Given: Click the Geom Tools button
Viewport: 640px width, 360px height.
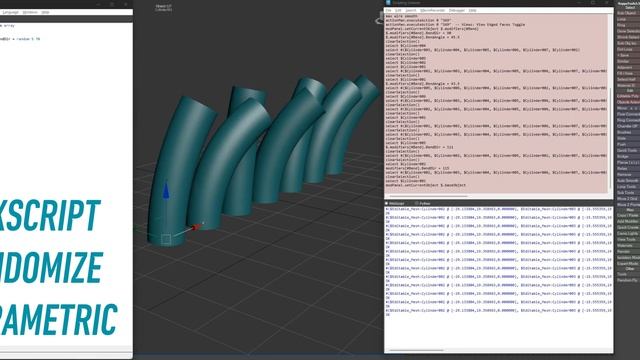Looking at the screenshot, I should point(628,151).
